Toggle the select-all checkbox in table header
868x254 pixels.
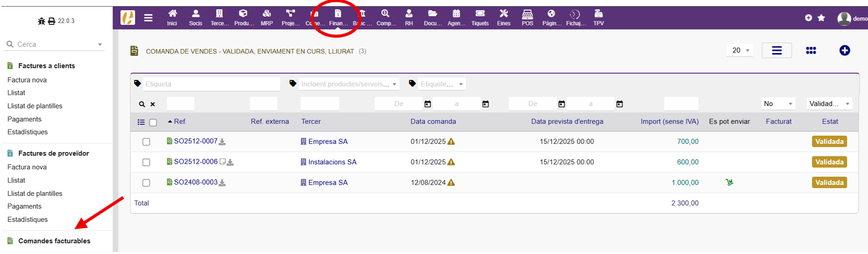coord(153,122)
